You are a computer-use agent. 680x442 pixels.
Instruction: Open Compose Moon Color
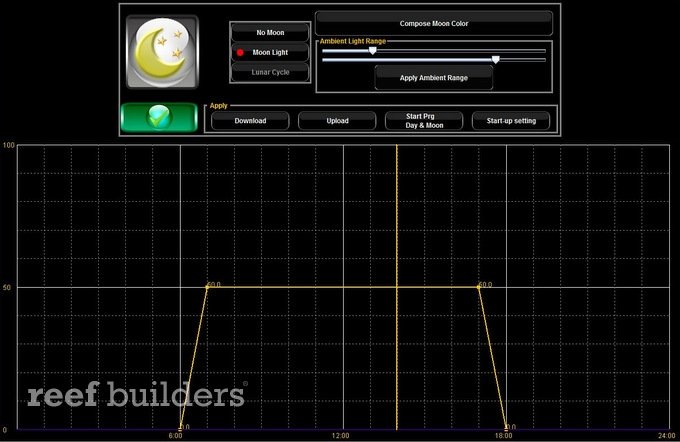click(434, 23)
